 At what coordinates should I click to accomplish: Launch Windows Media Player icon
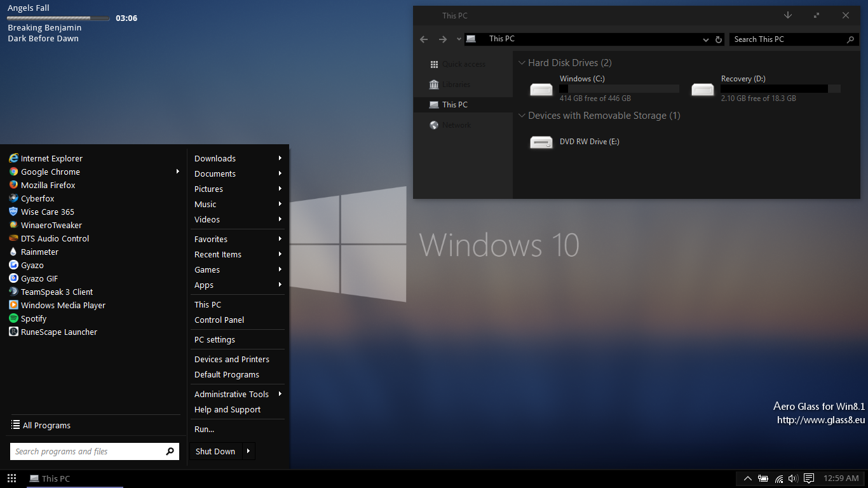point(13,305)
